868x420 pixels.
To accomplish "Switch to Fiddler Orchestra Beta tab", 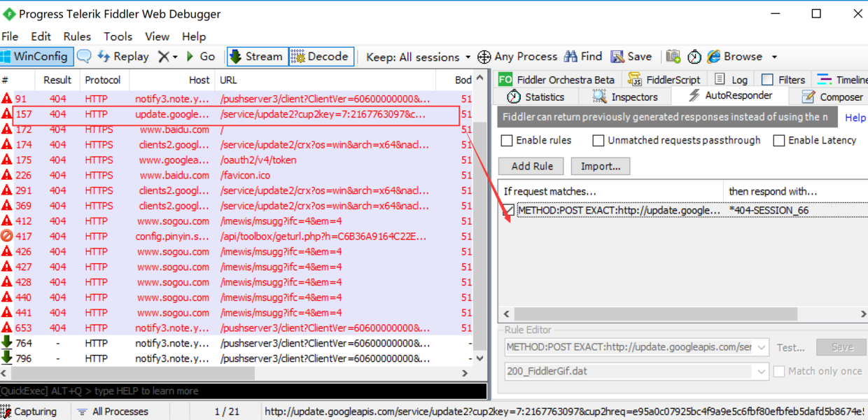I will coord(558,80).
